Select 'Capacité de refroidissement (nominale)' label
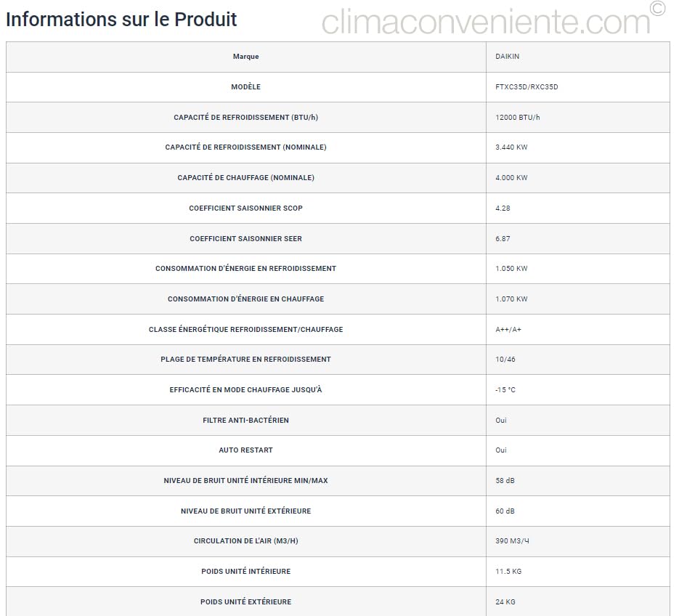The image size is (679, 616). coord(245,147)
